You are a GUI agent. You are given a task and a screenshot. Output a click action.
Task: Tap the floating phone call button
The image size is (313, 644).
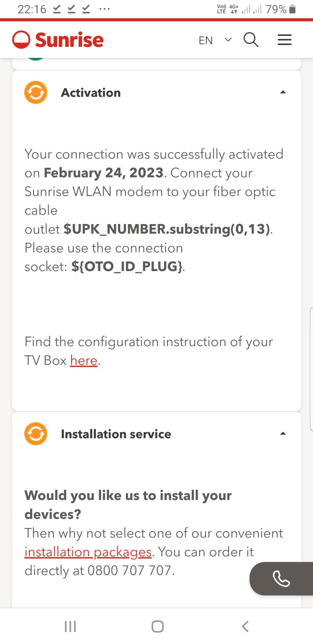click(281, 579)
